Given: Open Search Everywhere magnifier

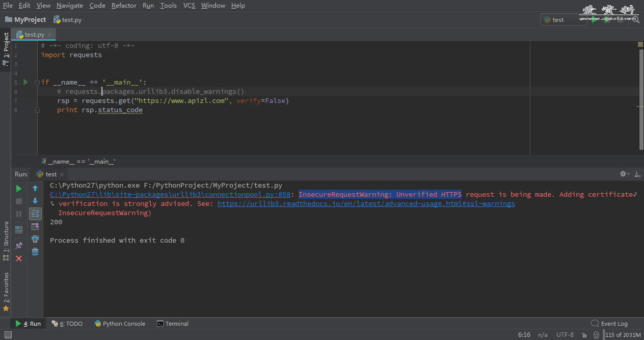Looking at the screenshot, I should coord(636,19).
